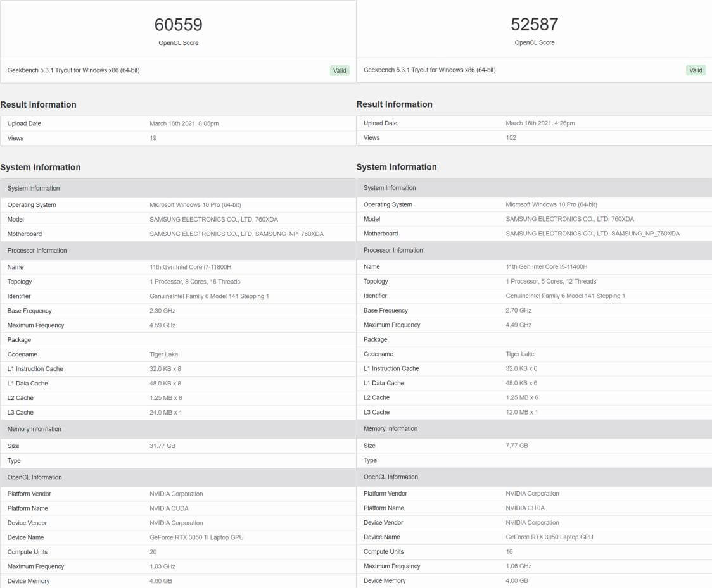Click the 8 Cores, 16 Threads topology value
The width and height of the screenshot is (712, 588).
(x=194, y=282)
